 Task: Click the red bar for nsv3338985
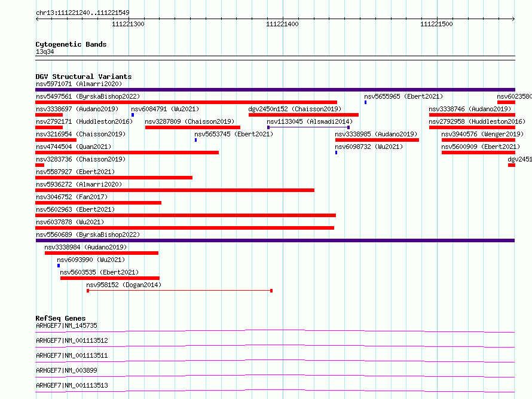[377, 140]
